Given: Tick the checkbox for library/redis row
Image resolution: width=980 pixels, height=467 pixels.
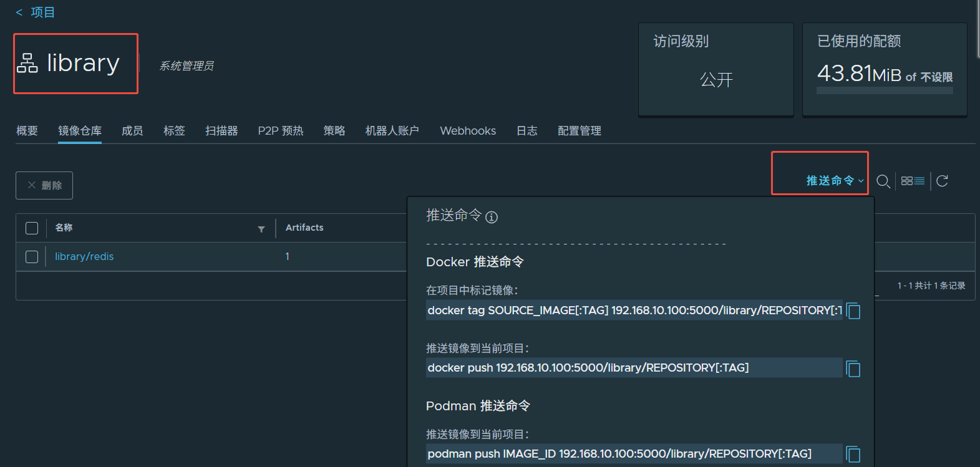Looking at the screenshot, I should [x=32, y=257].
